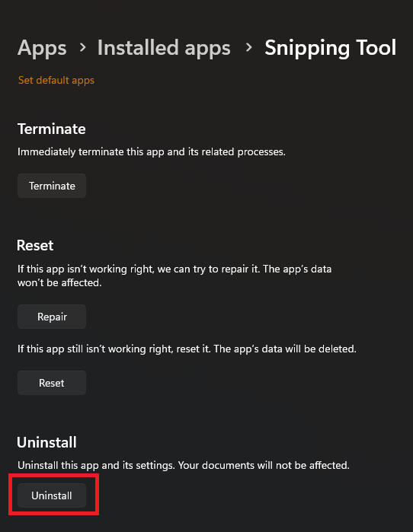Reset the app using the Reset button
This screenshot has height=532, width=413.
click(52, 383)
